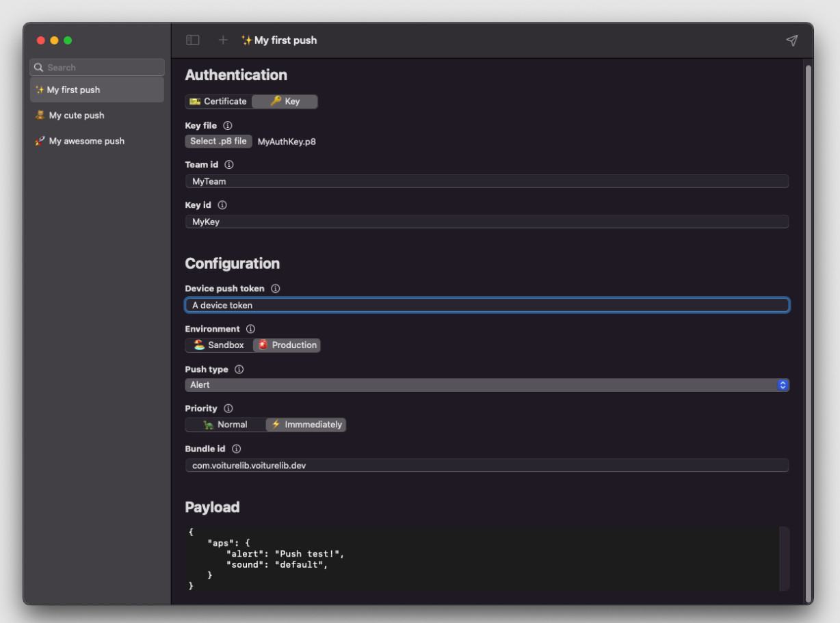Open My awesome push in sidebar
Image resolution: width=840 pixels, height=623 pixels.
(x=97, y=141)
